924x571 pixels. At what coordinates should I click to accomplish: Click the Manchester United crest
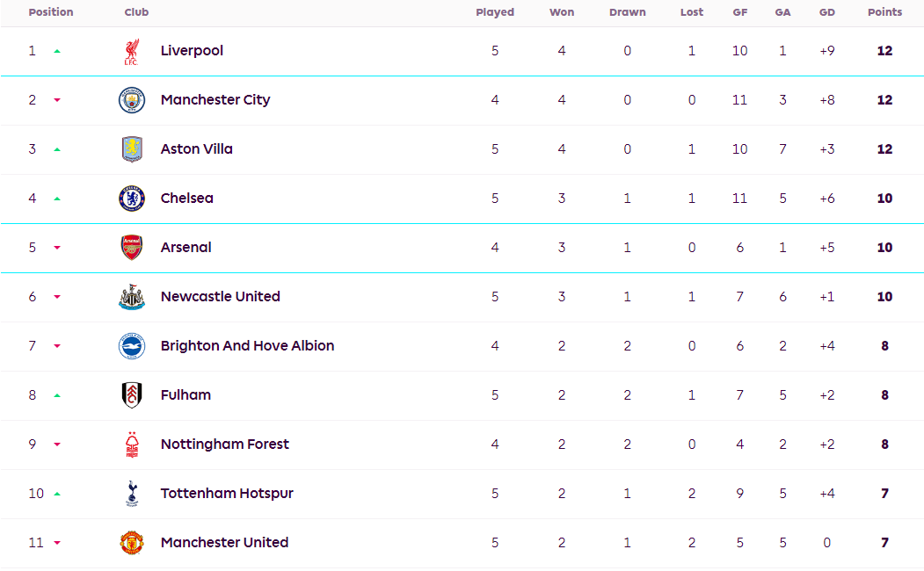[x=132, y=543]
